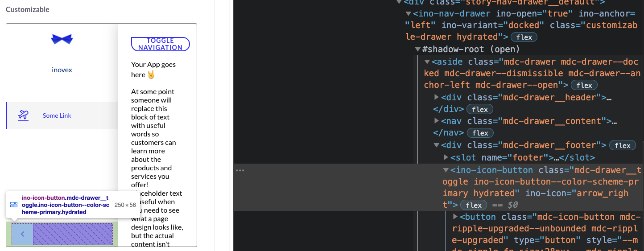The image size is (644, 251).
Task: Collapse the ino-icon-button element node
Action: [x=446, y=170]
